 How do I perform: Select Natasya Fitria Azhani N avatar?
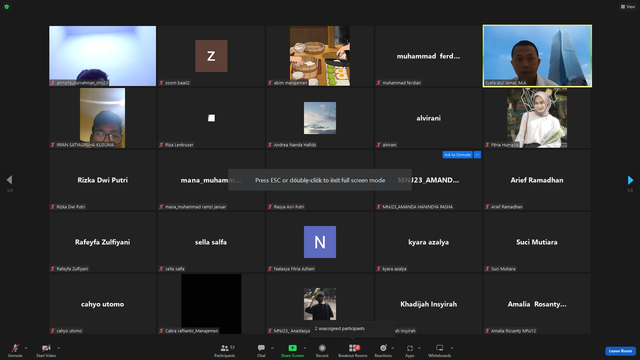point(320,242)
